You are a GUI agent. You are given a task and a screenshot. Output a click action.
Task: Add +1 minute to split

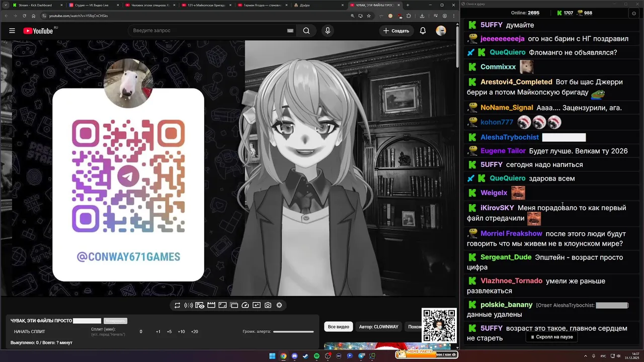(158, 331)
